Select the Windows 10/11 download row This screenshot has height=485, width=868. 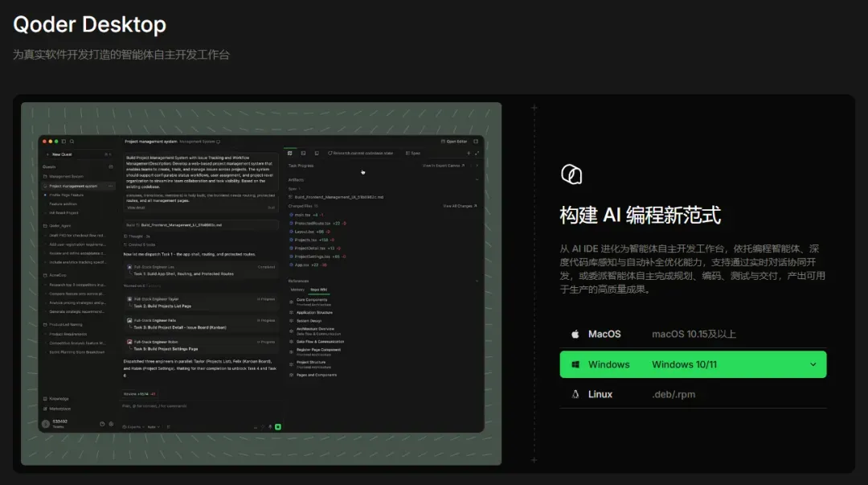tap(693, 364)
